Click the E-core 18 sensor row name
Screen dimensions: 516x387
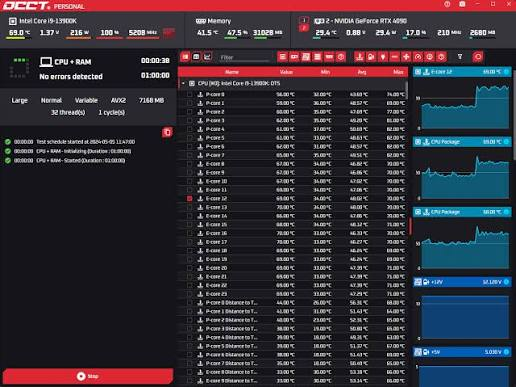[x=216, y=251]
